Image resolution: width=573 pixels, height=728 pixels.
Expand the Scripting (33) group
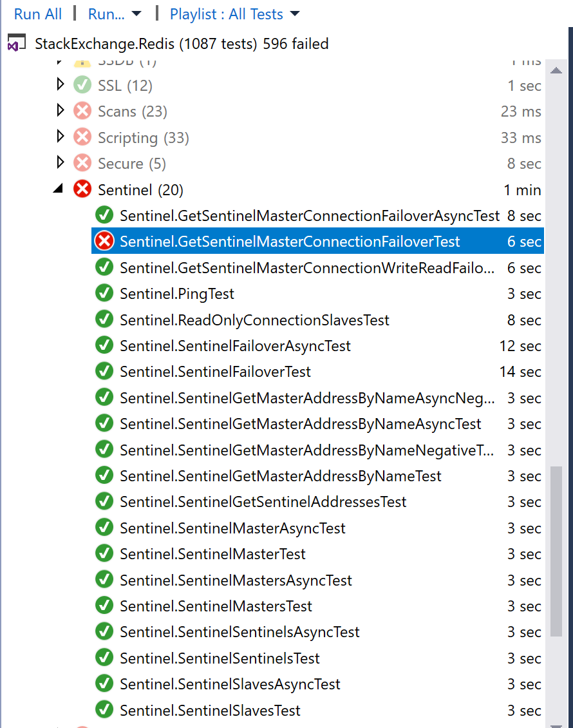tap(60, 136)
